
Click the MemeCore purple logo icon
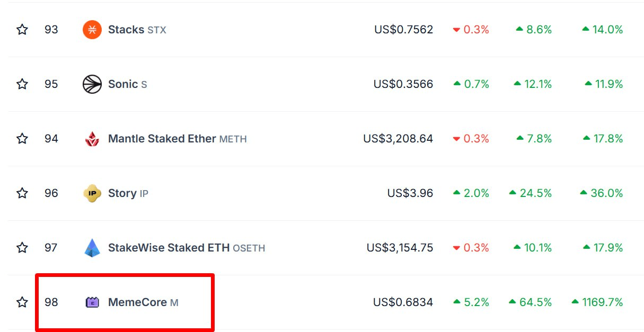point(92,302)
